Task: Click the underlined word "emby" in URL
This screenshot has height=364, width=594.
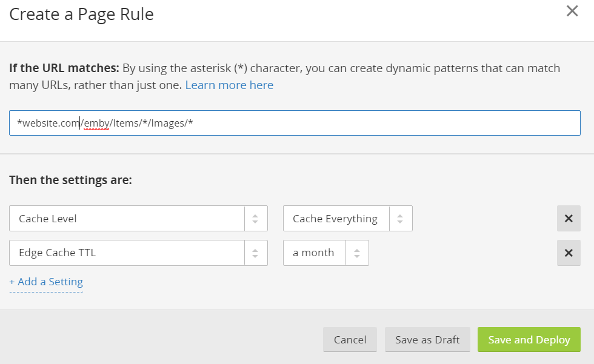Action: click(96, 124)
